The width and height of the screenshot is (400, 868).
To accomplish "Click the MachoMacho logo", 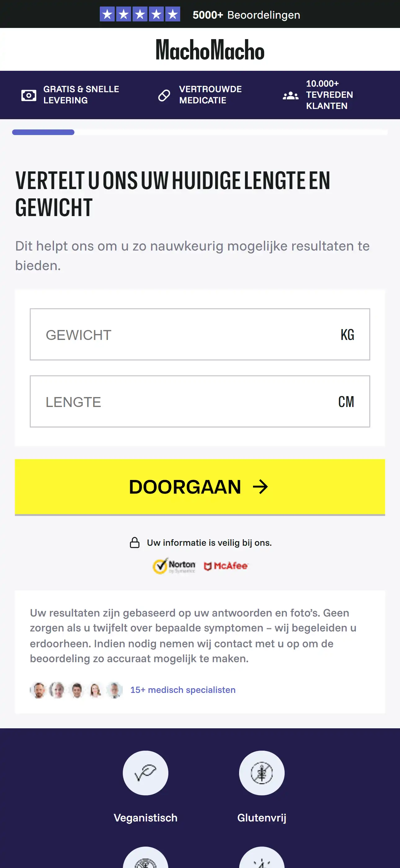I will [210, 50].
